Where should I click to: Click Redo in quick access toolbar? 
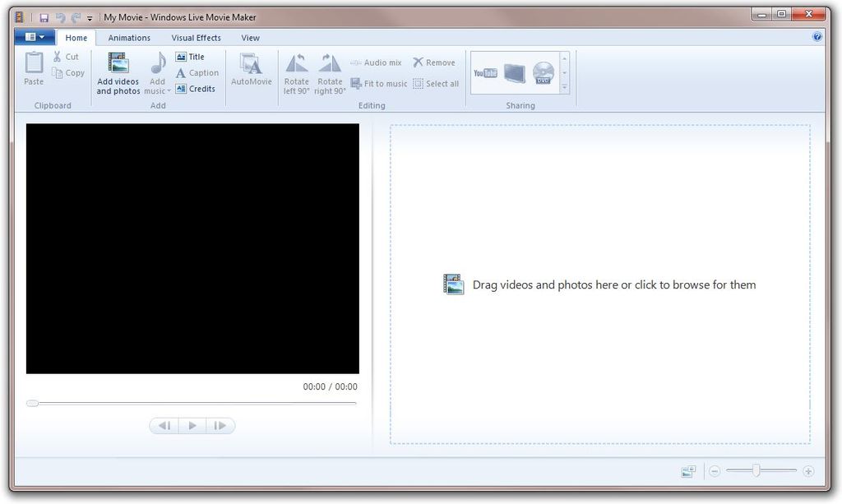click(x=76, y=18)
